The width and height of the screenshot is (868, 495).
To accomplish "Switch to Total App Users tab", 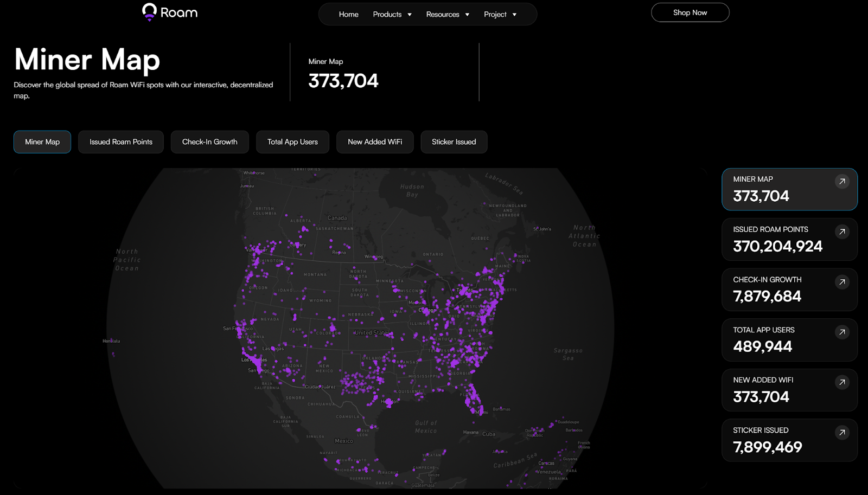I will click(x=292, y=142).
